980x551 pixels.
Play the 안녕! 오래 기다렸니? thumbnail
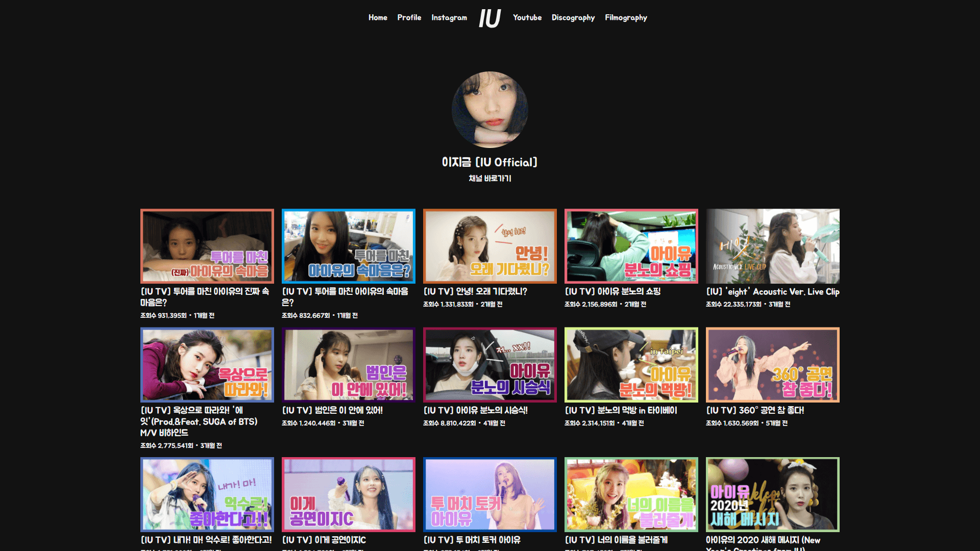[489, 246]
